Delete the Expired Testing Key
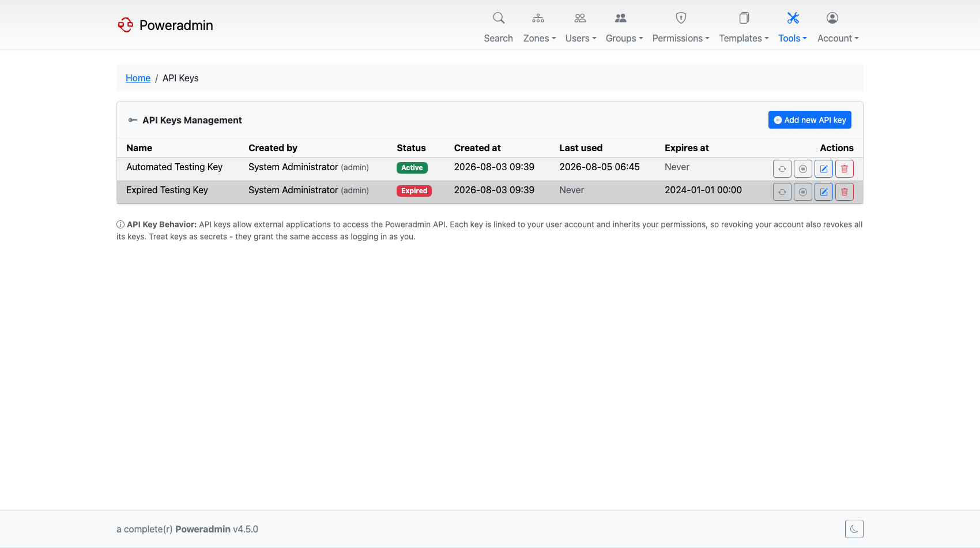This screenshot has width=980, height=548. point(844,192)
